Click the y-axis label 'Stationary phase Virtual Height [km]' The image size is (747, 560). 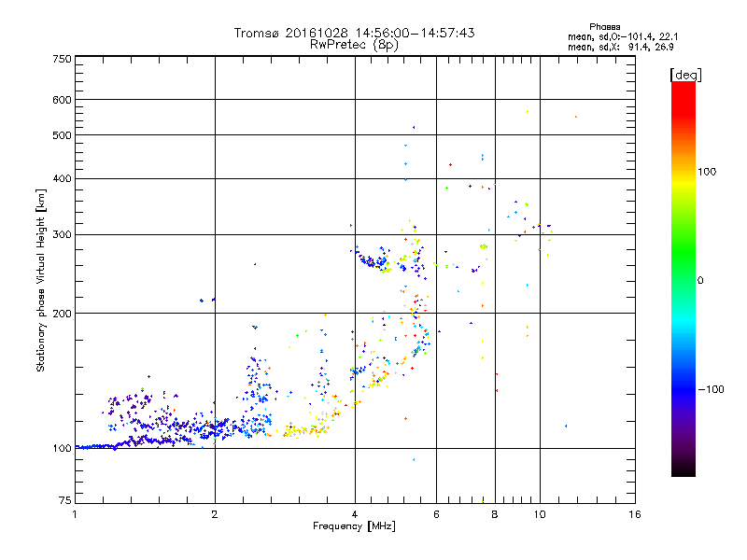[x=40, y=280]
